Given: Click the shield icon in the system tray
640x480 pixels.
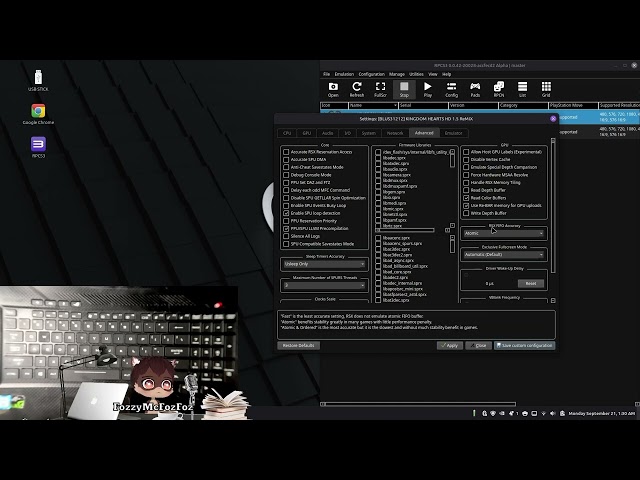Looking at the screenshot, I should 493,413.
